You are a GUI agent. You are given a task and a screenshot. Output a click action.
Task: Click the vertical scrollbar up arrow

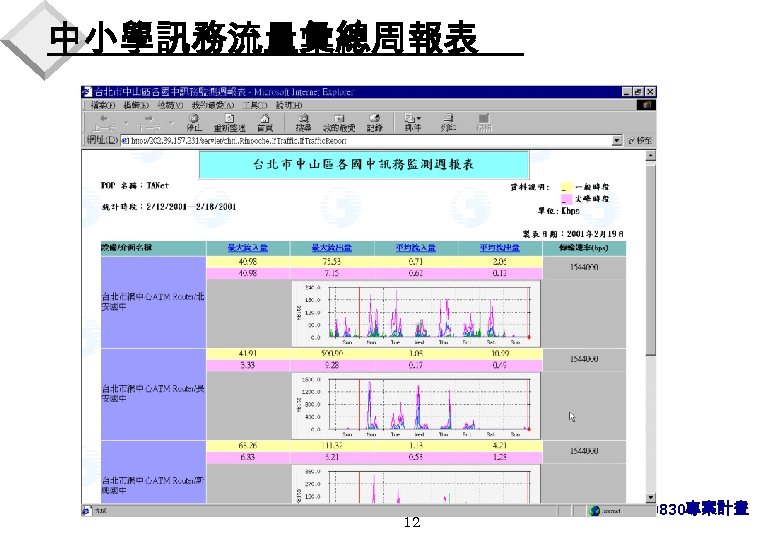(x=651, y=156)
